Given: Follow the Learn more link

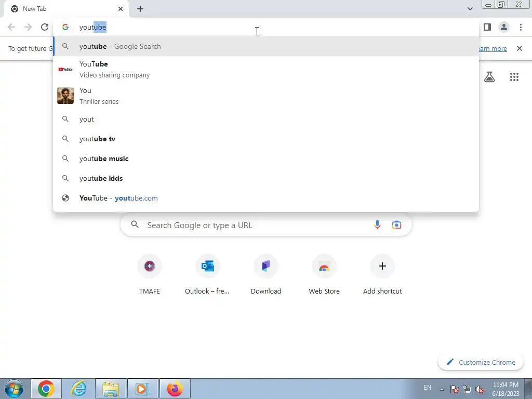Looking at the screenshot, I should (493, 48).
